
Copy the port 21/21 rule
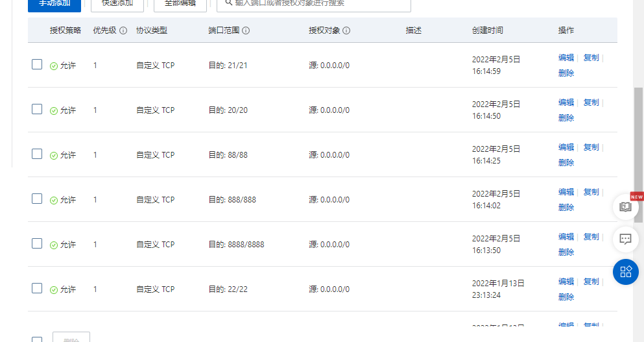click(x=591, y=58)
